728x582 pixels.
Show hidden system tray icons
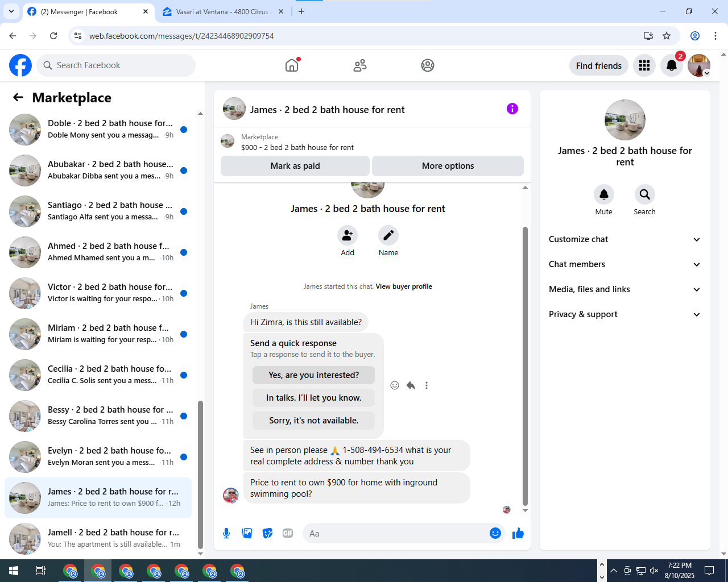(x=614, y=571)
